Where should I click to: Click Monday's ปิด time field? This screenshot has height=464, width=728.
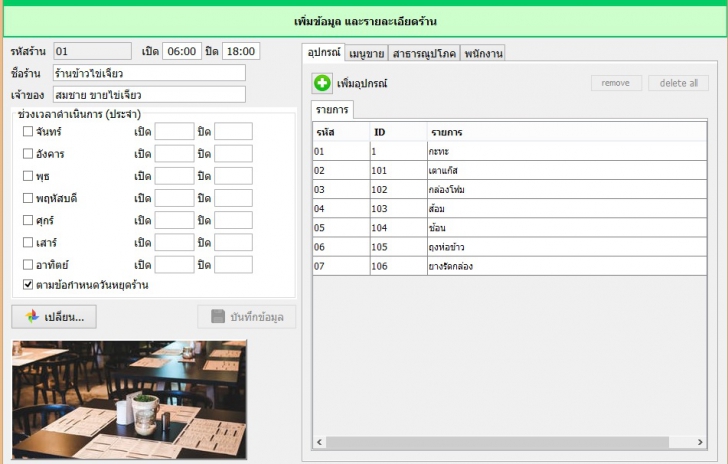coord(234,131)
